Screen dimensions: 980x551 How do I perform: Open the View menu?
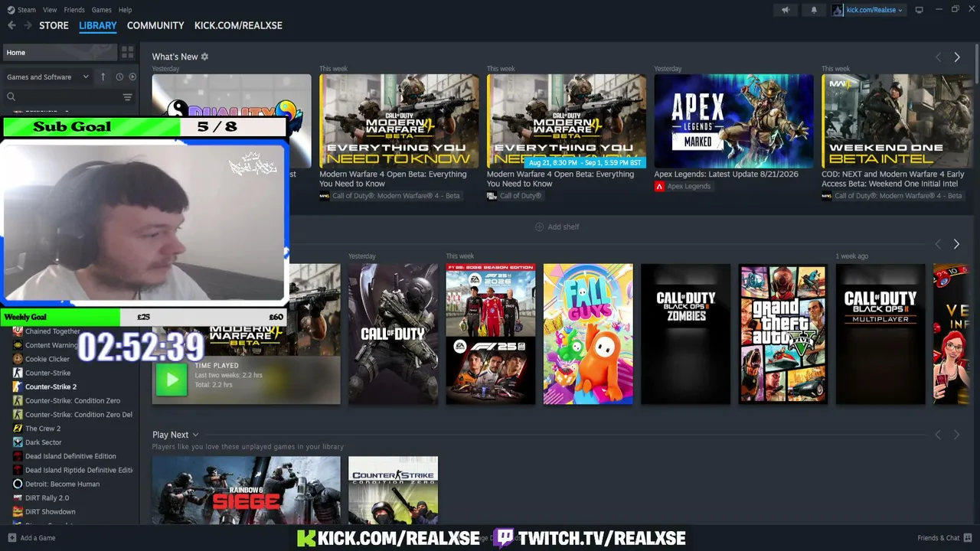tap(50, 10)
